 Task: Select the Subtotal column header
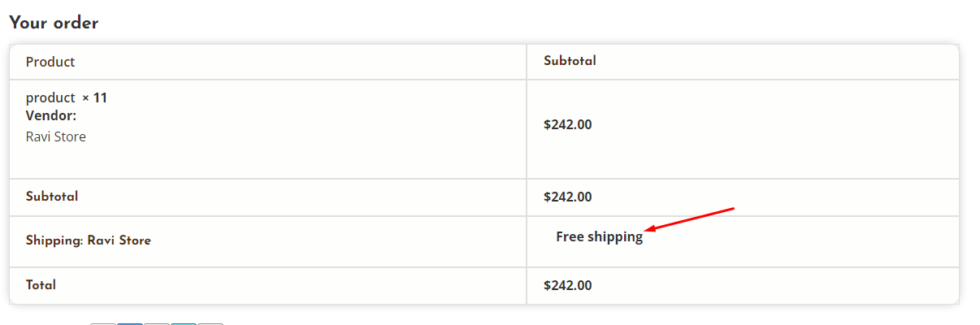click(x=570, y=61)
